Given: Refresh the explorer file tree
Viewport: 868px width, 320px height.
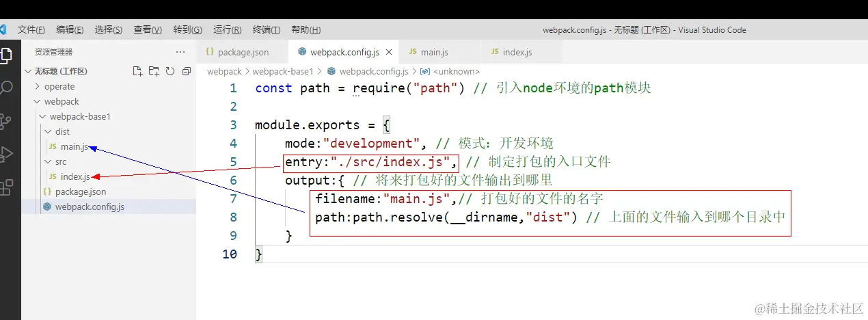Looking at the screenshot, I should pos(170,71).
